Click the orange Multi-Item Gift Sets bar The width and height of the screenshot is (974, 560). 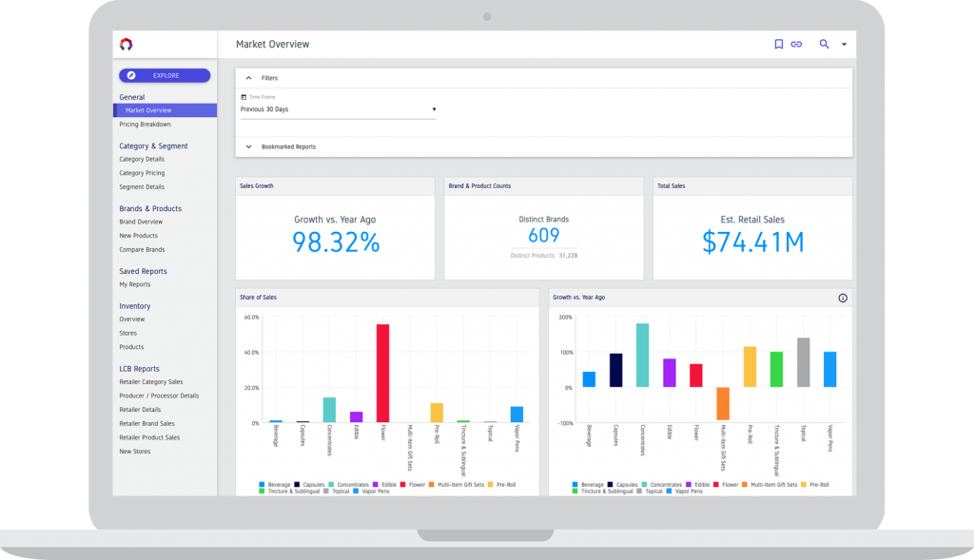tap(723, 403)
